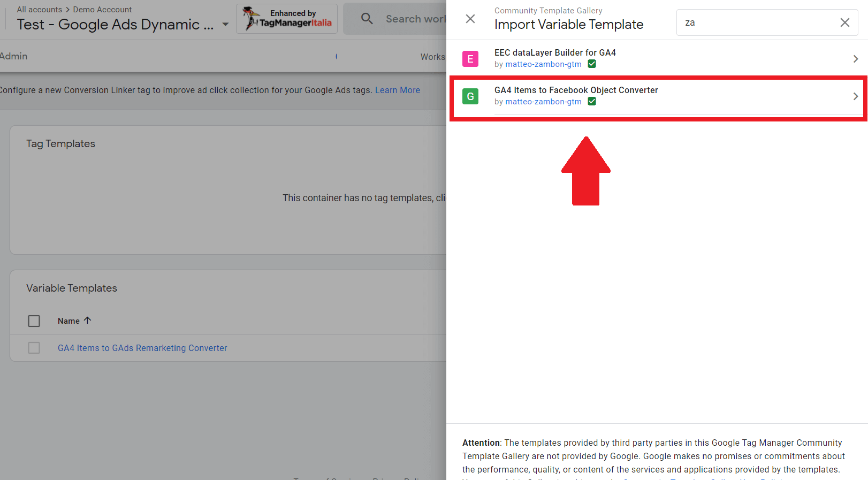The image size is (868, 480).
Task: Check GA4 Items to GAds Remarketing row
Action: pyautogui.click(x=34, y=348)
